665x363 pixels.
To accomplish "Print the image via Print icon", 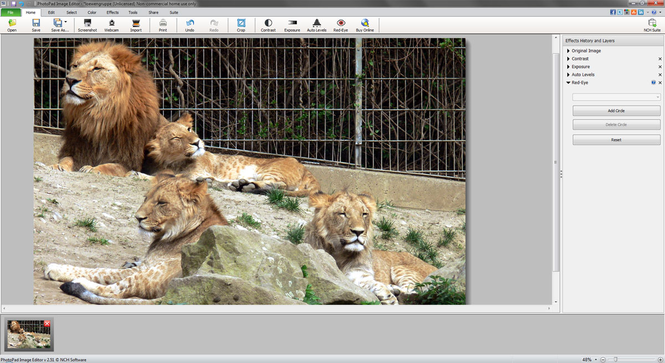I will tap(163, 25).
